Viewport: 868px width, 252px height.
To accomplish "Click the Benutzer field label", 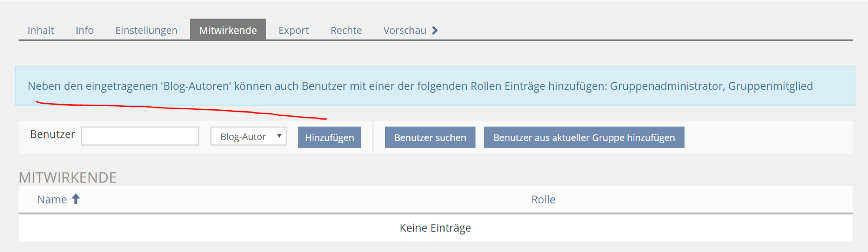I will 53,134.
